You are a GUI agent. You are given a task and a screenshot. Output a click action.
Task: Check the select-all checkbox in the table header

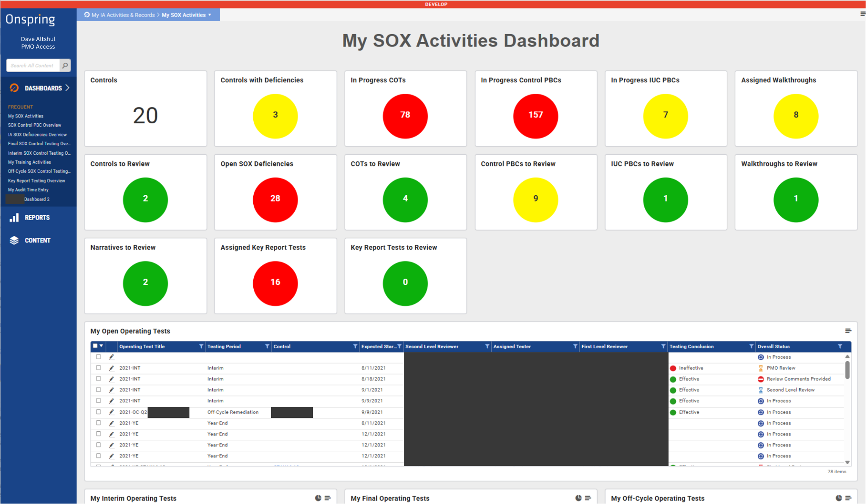click(95, 346)
